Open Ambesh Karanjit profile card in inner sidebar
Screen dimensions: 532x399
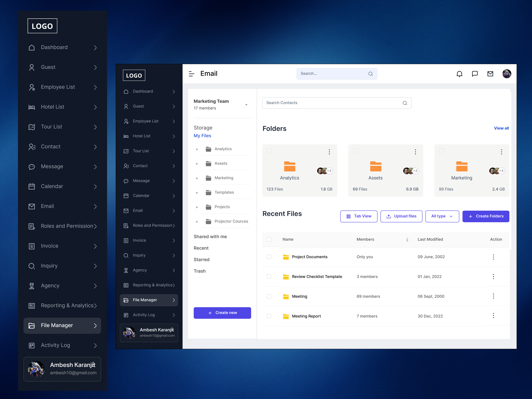pos(149,333)
